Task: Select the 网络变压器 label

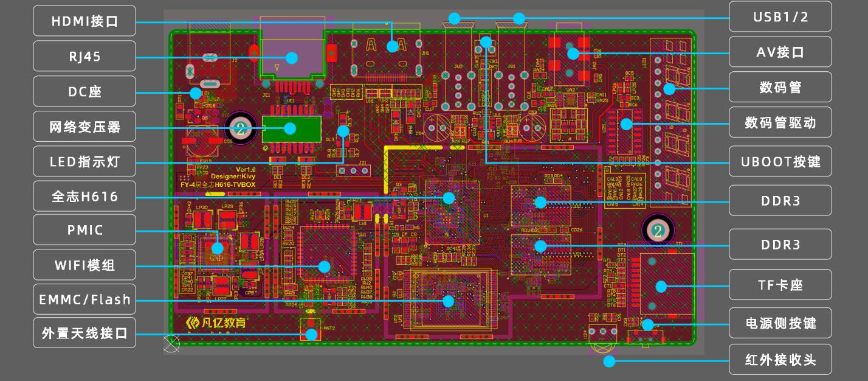Action: [x=84, y=127]
